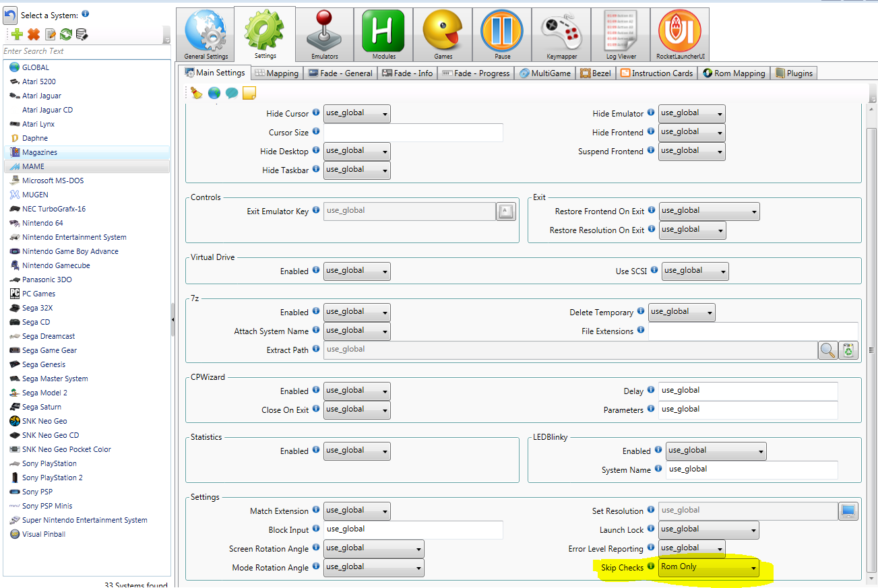Click the green plus add system icon
The image size is (878, 588).
point(18,34)
